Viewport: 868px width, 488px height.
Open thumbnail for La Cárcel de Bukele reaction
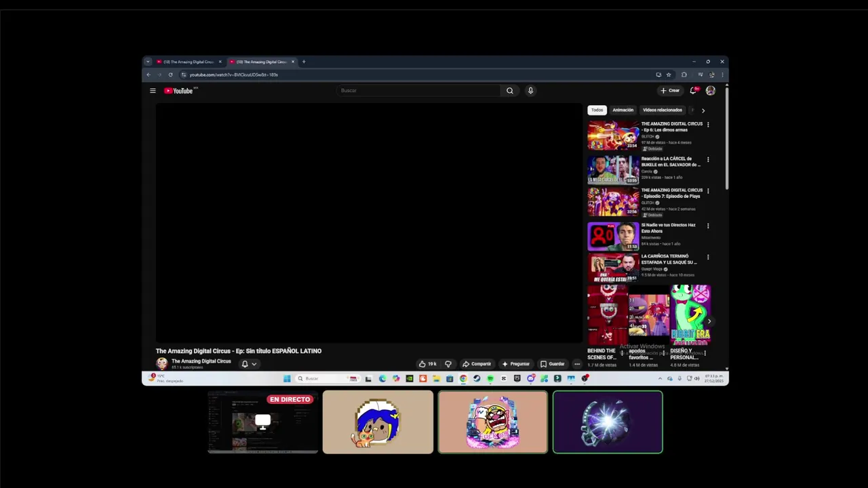coord(613,169)
